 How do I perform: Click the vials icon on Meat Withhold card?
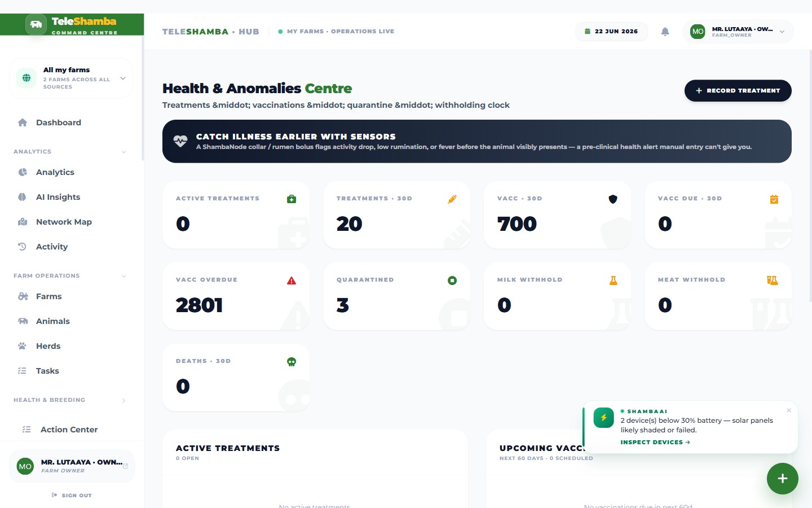coord(773,281)
